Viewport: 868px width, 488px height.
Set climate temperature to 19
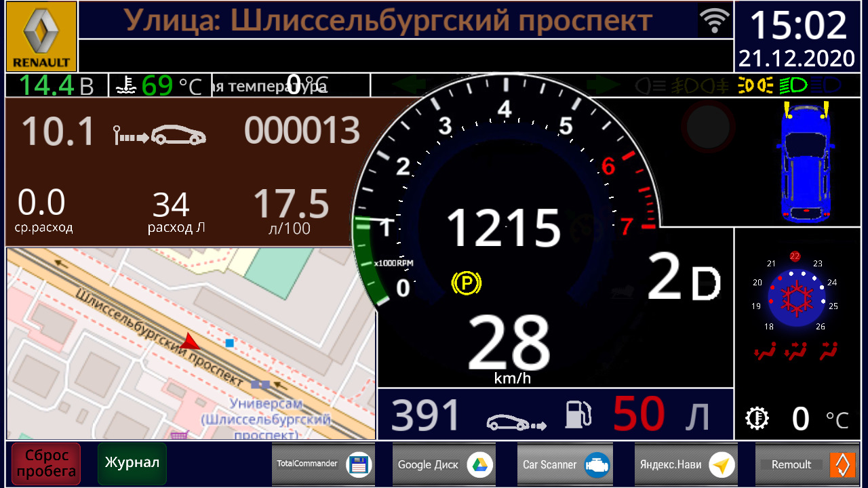click(x=756, y=306)
